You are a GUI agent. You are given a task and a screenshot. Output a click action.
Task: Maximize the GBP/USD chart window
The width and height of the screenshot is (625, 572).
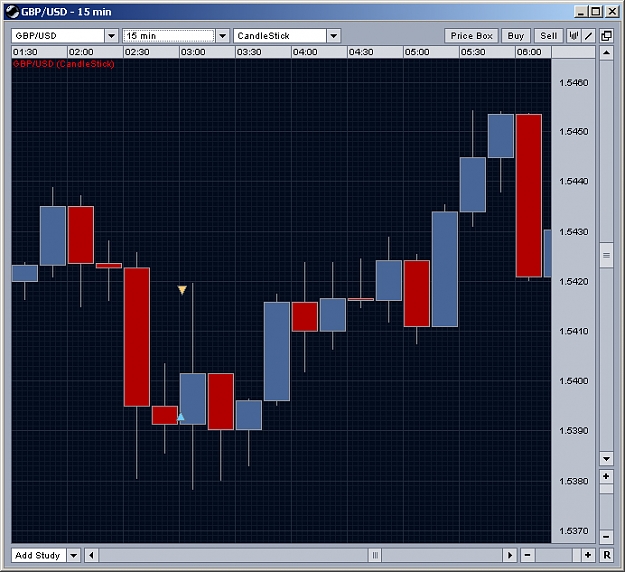pos(596,12)
